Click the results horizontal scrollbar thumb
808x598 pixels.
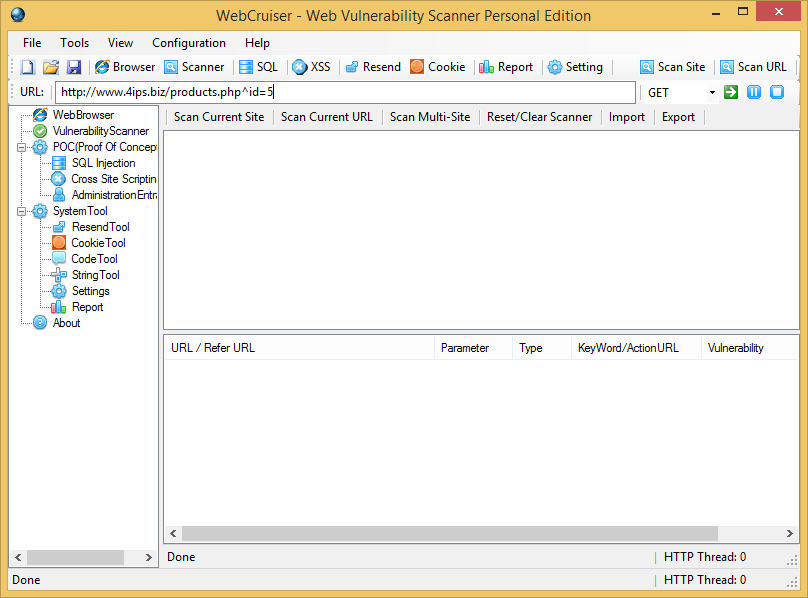coord(449,534)
